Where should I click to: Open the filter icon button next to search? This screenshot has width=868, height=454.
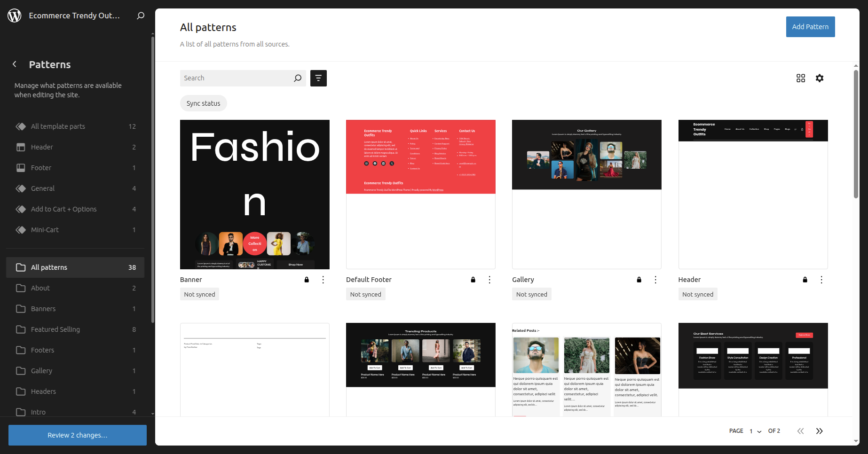coord(318,78)
